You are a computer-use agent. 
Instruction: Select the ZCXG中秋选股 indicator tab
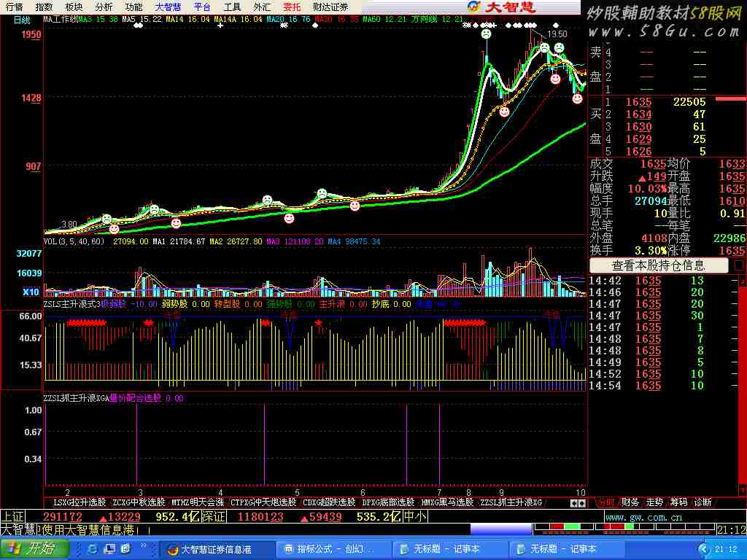pos(139,502)
